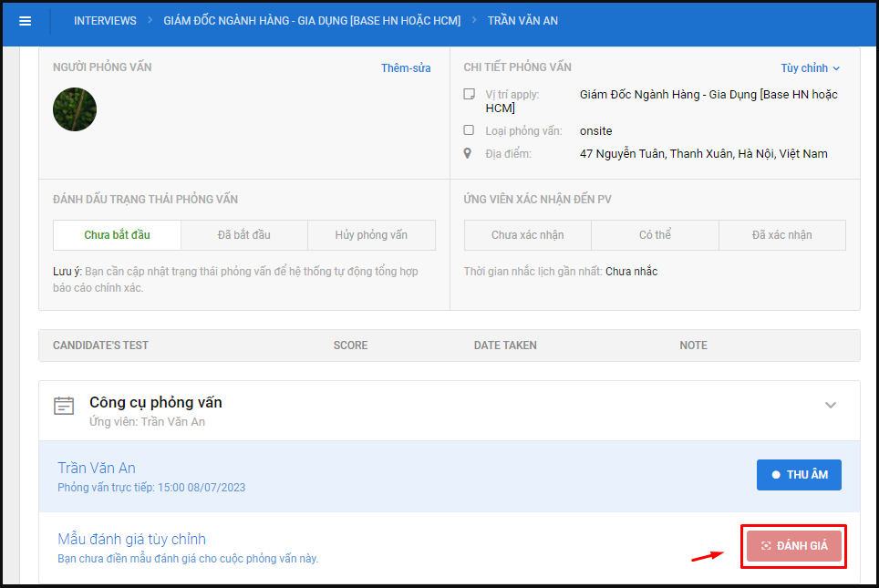Start recording with THU ÂM button
Image resolution: width=879 pixels, height=588 pixels.
point(799,475)
